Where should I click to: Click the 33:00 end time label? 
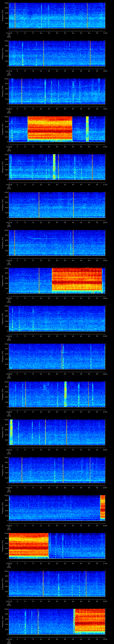pyautogui.click(x=105, y=639)
